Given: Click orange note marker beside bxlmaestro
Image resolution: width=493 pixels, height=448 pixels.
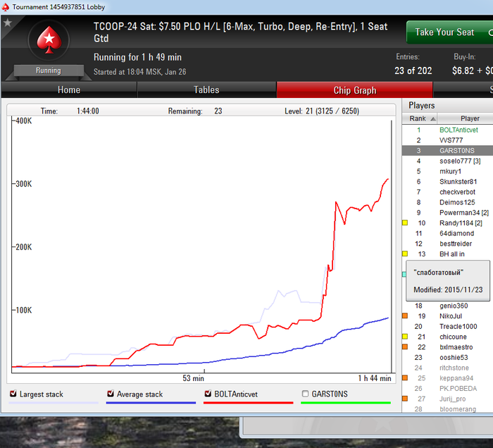Looking at the screenshot, I should [x=405, y=347].
